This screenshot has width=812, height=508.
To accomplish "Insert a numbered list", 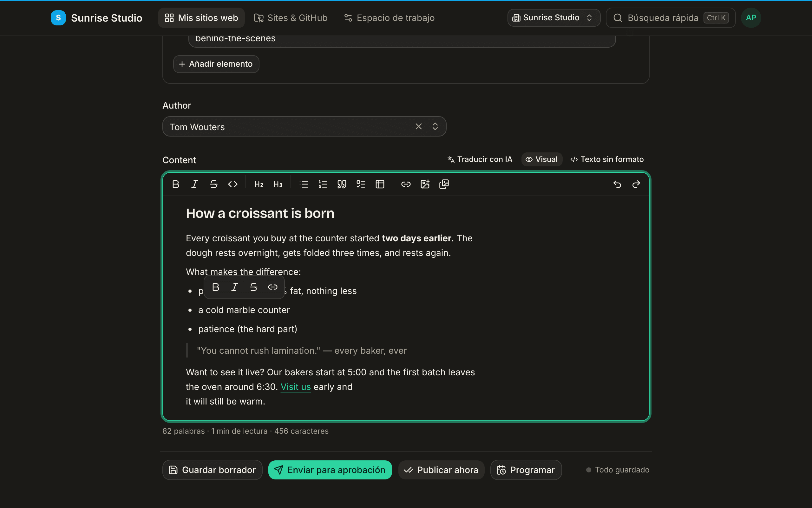I will tap(323, 184).
